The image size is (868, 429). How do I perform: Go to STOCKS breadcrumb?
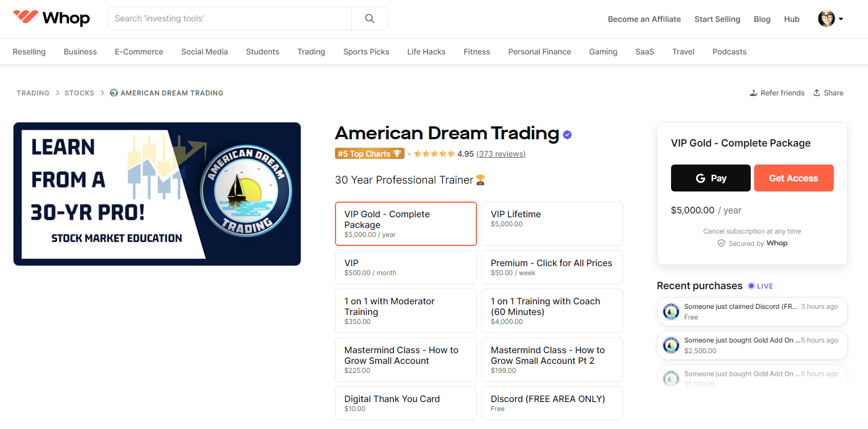pos(79,93)
